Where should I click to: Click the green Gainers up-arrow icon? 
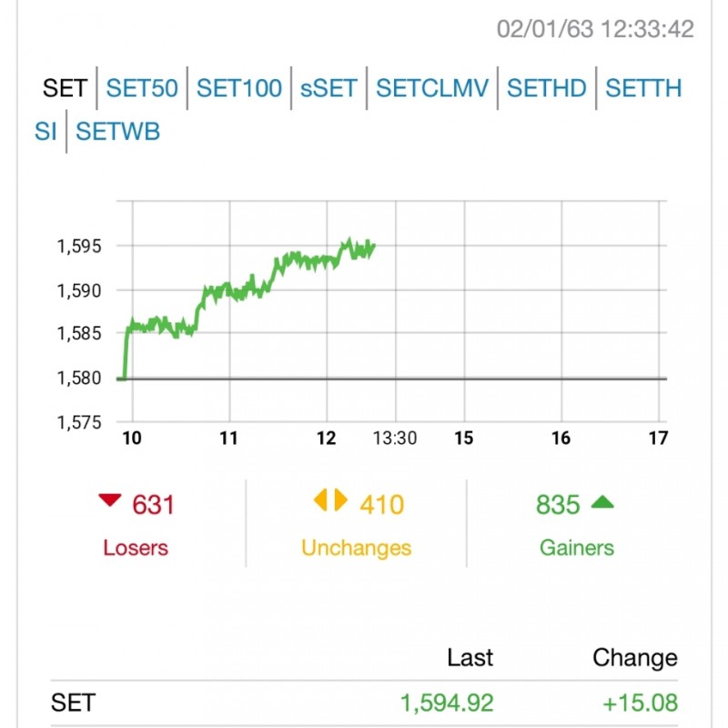click(x=602, y=502)
